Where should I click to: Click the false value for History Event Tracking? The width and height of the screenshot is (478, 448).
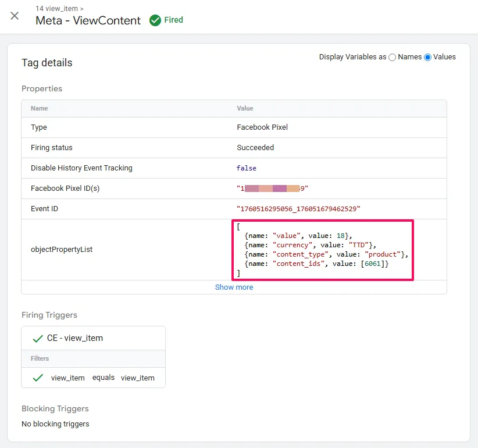point(247,168)
